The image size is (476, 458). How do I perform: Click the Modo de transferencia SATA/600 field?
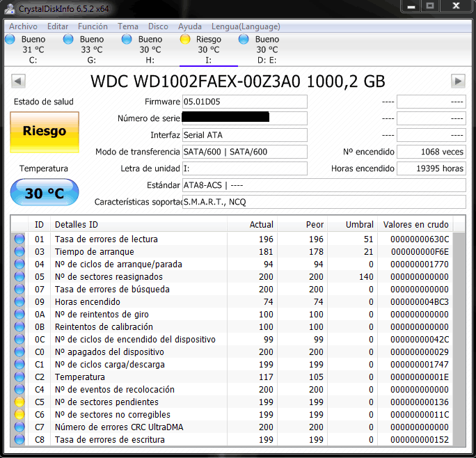245,152
